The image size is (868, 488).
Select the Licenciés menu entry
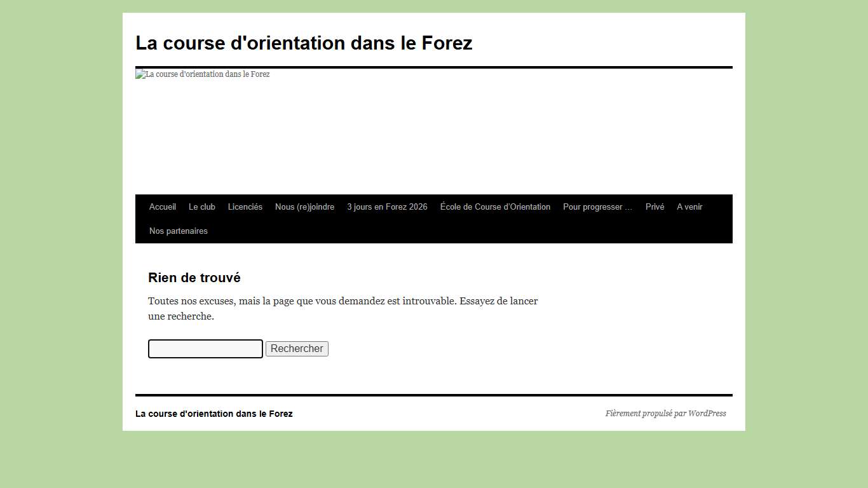click(x=245, y=207)
